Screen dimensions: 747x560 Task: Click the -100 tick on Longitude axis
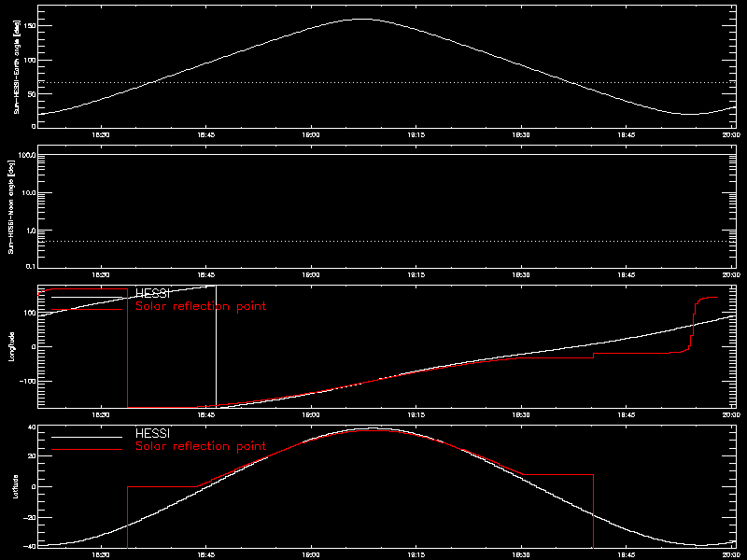pos(28,382)
